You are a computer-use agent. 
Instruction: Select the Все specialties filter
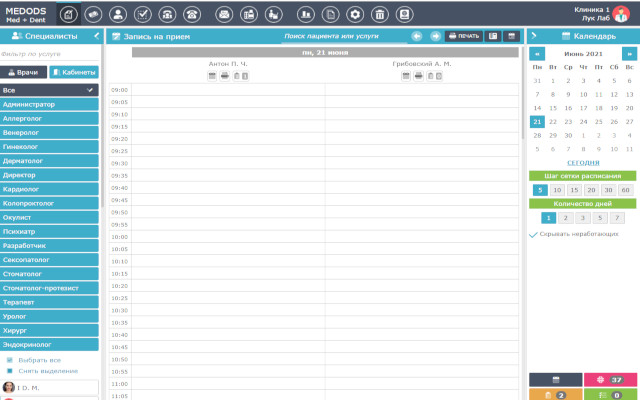[x=49, y=90]
